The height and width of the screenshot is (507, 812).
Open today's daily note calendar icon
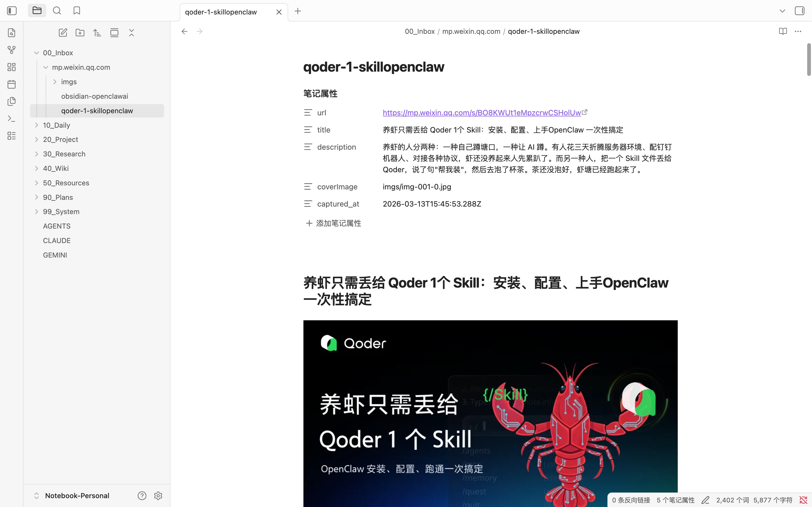[11, 84]
